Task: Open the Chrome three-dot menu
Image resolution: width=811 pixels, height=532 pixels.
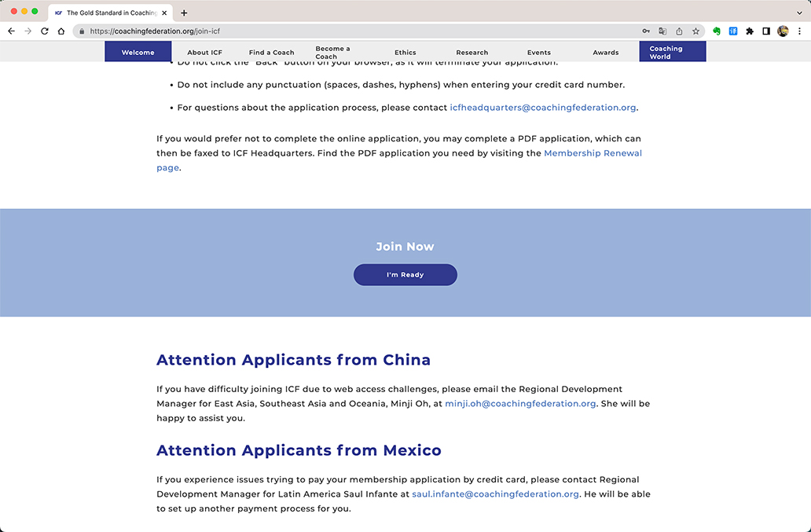Action: (x=799, y=31)
